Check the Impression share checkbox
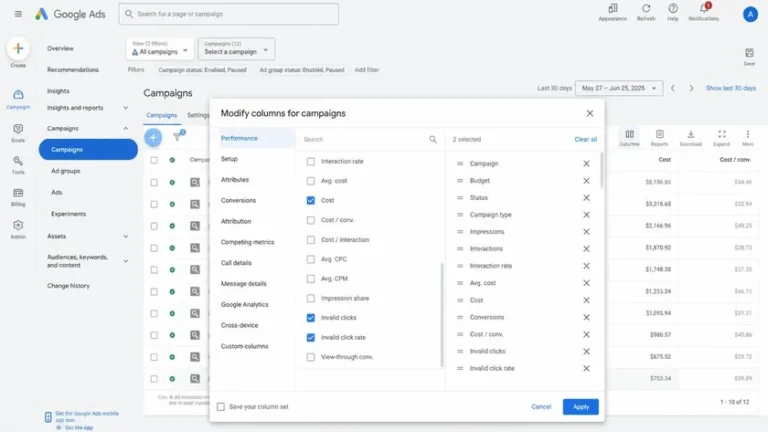Image resolution: width=768 pixels, height=432 pixels. [x=311, y=298]
